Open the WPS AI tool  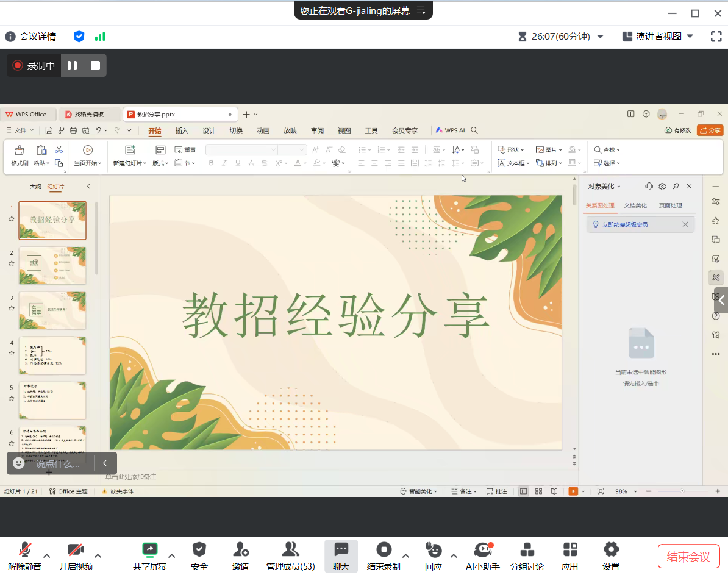451,130
